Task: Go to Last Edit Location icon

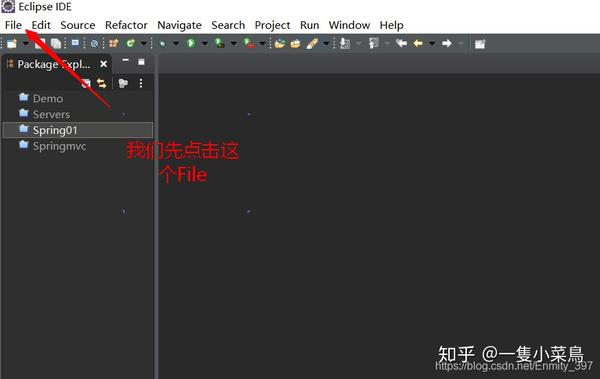Action: tap(401, 43)
